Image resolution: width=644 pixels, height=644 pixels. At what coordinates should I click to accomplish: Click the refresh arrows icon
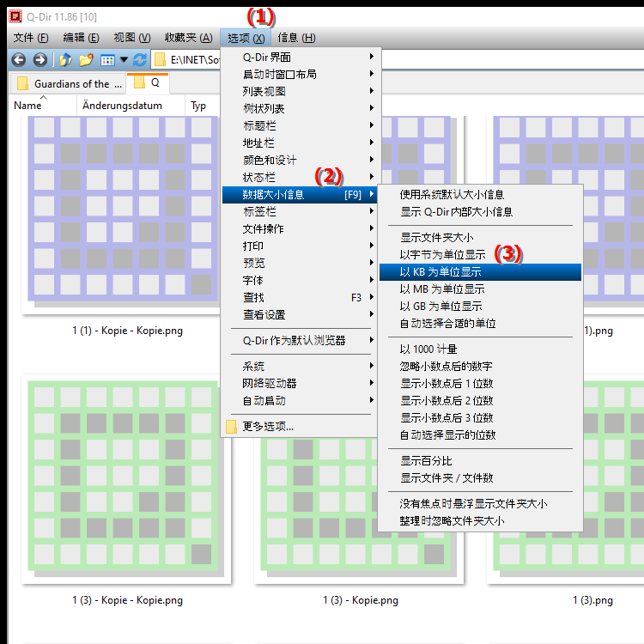140,60
